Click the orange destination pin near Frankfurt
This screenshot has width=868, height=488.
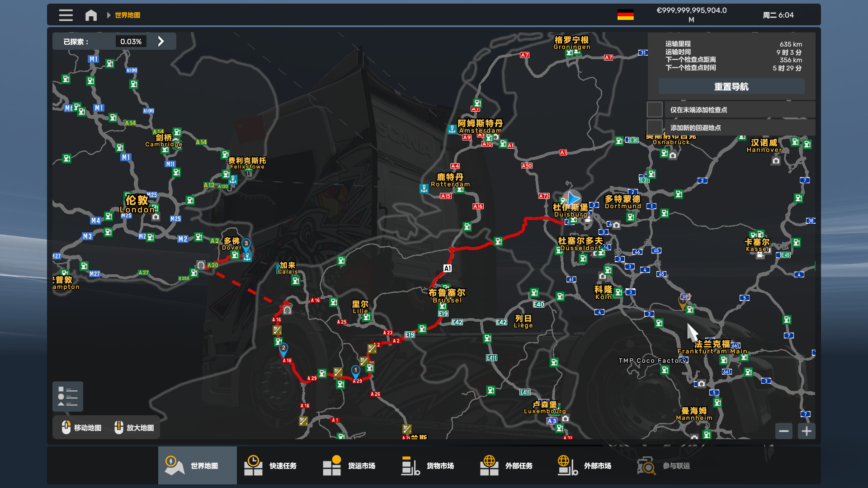coord(683,302)
